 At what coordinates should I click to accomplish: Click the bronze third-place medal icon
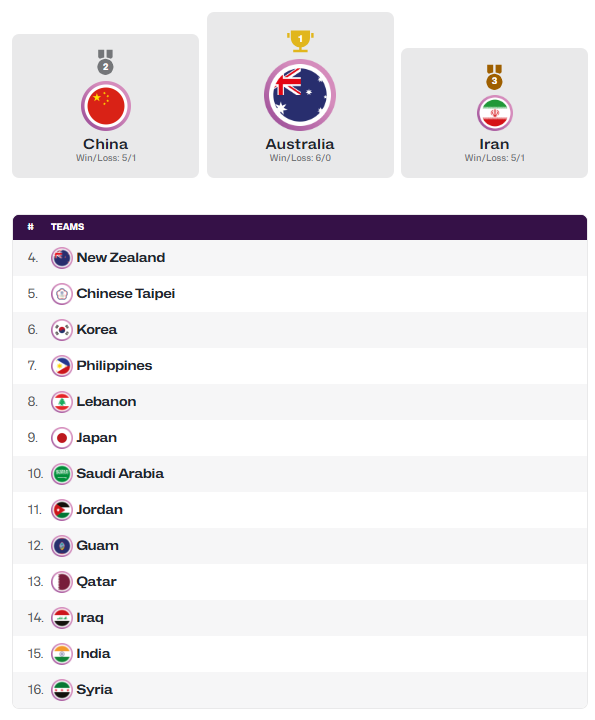(494, 77)
